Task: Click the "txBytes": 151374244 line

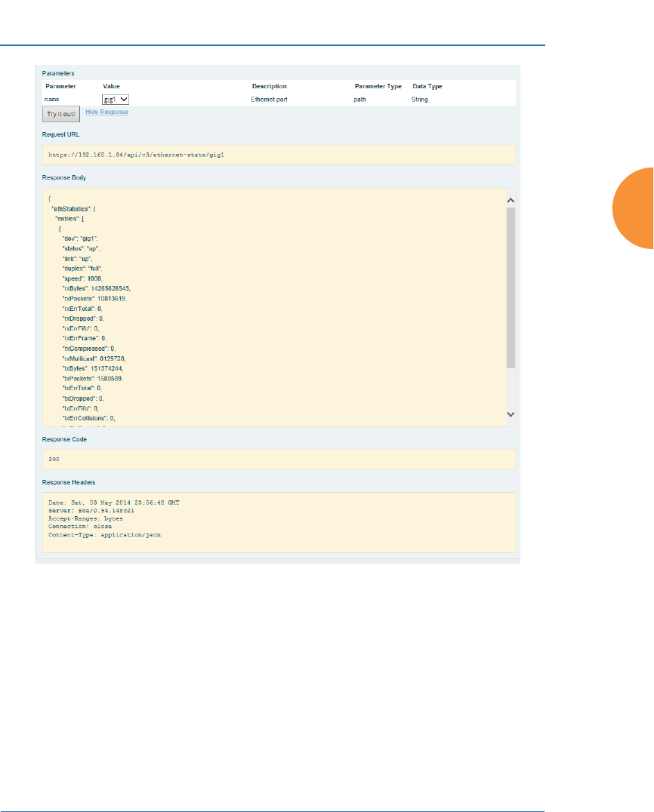Action: 93,369
